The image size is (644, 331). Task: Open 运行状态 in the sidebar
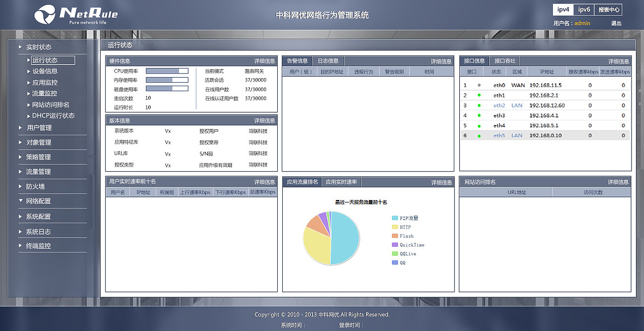pos(53,60)
